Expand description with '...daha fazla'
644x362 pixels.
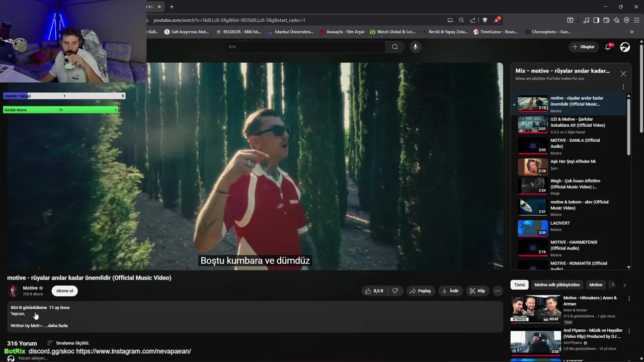pyautogui.click(x=56, y=326)
